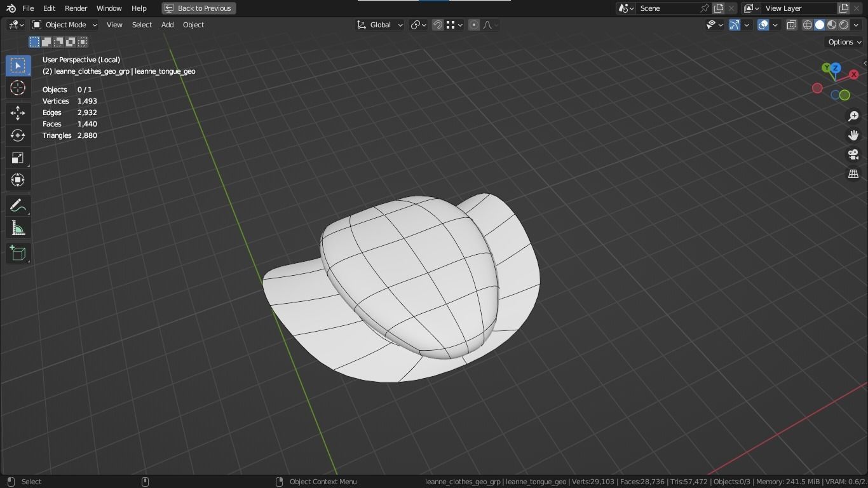Click the red X axis on gizmo
This screenshot has width=868, height=488.
[x=853, y=74]
